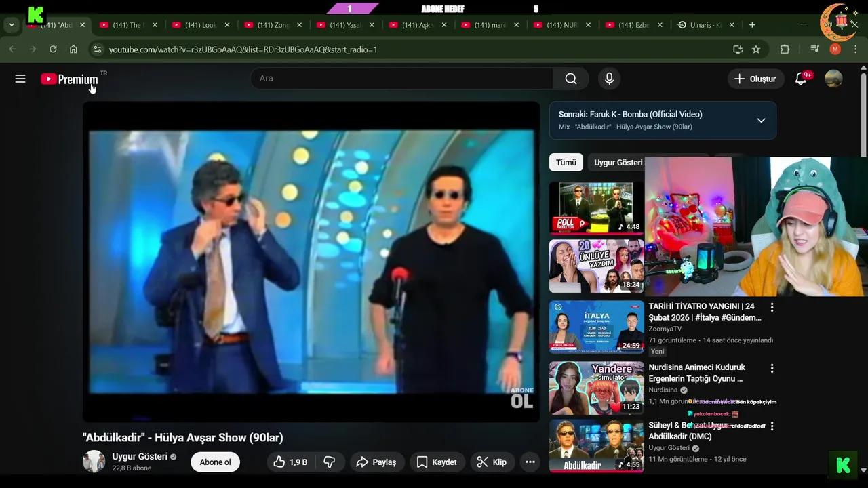Reload the page with the refresh icon

coord(53,49)
